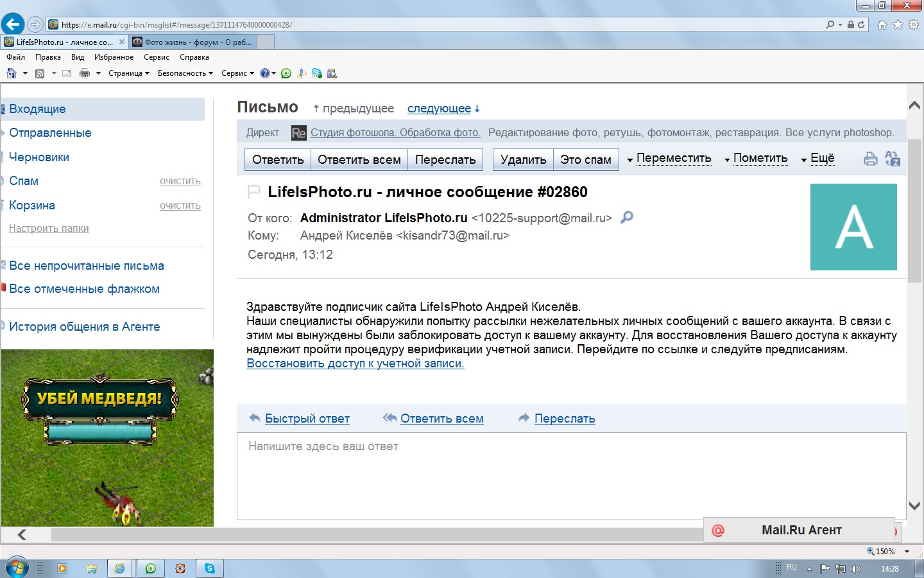The image size is (924, 578).
Task: Click the reply text field
Action: (571, 475)
